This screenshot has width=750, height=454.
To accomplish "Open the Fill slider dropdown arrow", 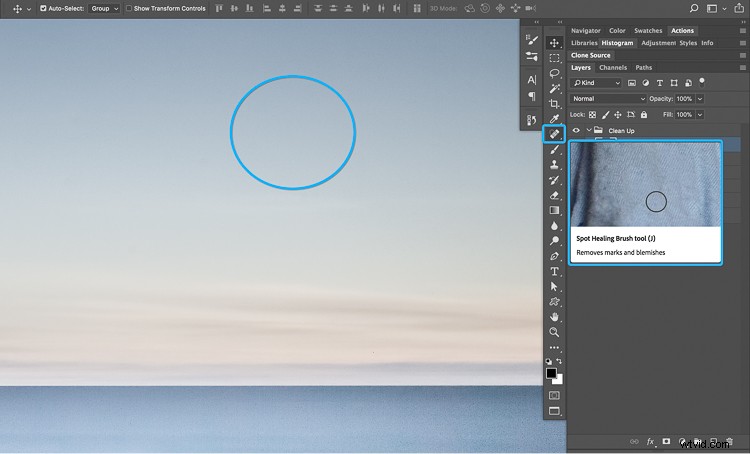I will click(700, 114).
